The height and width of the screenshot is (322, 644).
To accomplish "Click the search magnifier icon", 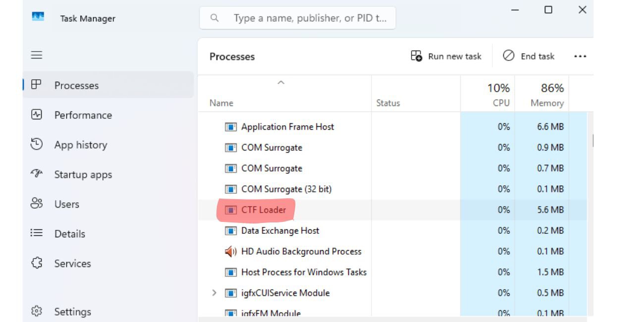I will (215, 18).
